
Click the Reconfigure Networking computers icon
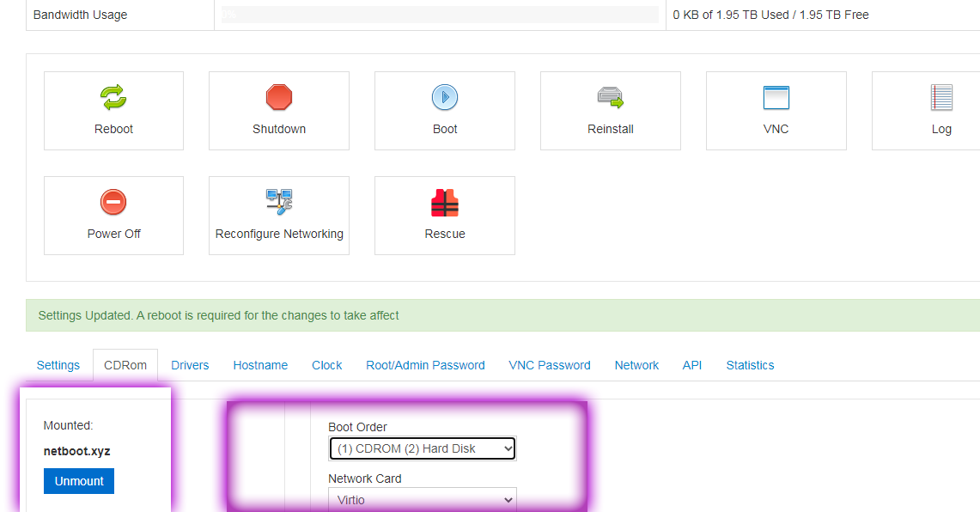(279, 202)
